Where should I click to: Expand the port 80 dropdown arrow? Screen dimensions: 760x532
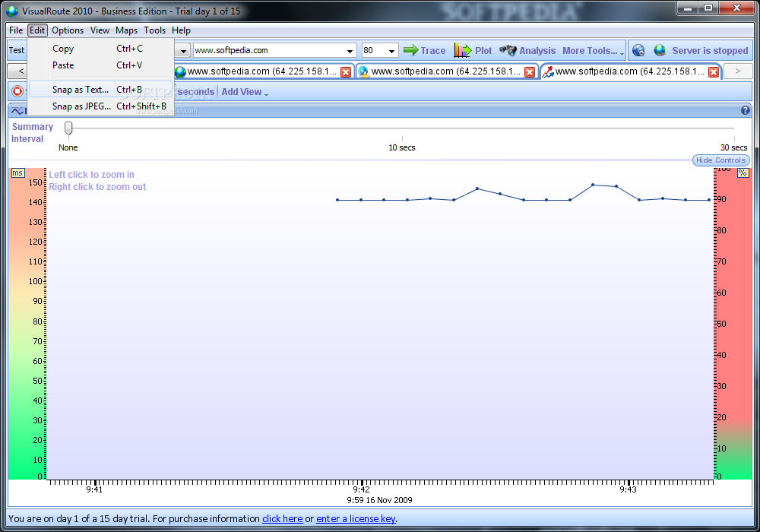[x=391, y=51]
